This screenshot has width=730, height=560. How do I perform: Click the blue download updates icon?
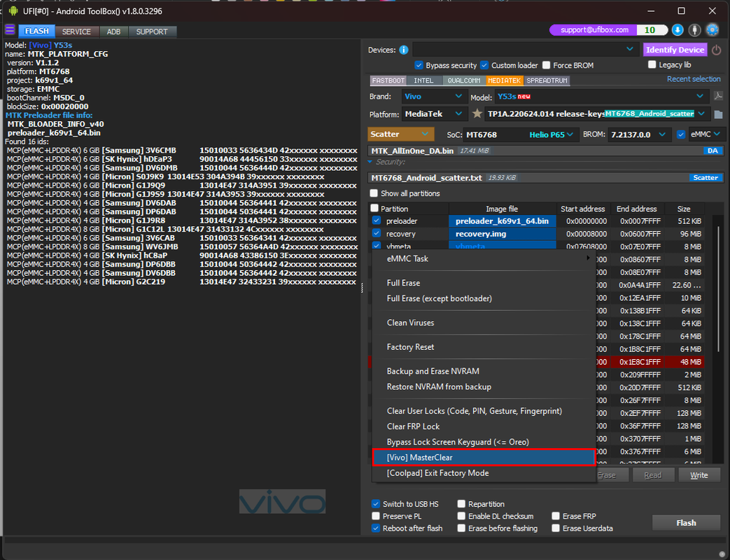coord(678,30)
